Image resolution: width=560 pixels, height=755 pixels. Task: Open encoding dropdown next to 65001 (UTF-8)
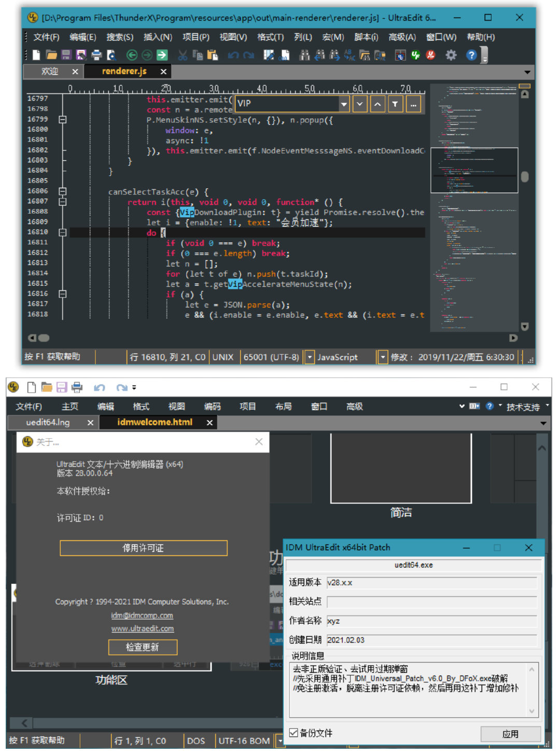click(x=310, y=357)
